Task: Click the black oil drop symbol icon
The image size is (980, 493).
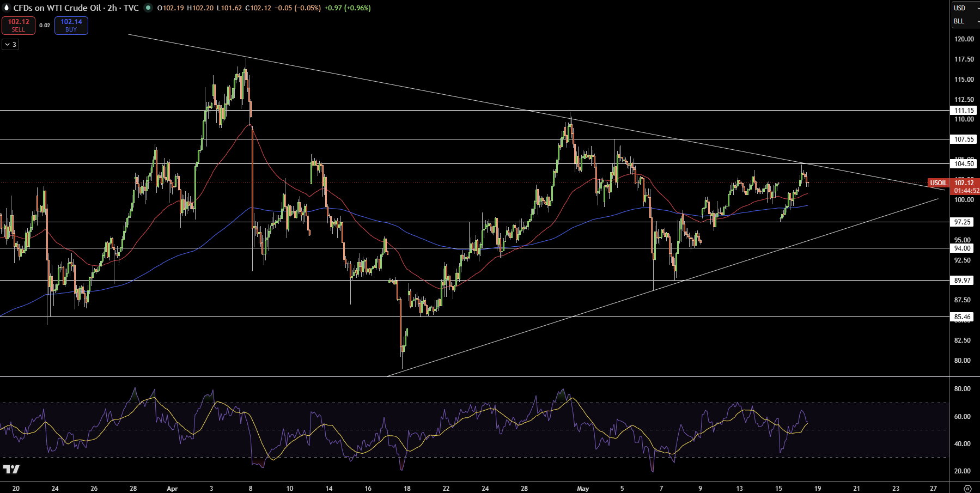Action: point(7,8)
